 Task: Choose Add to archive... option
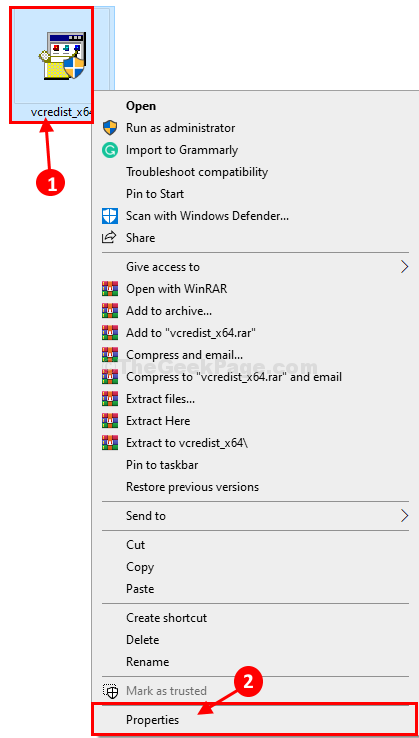pos(169,311)
